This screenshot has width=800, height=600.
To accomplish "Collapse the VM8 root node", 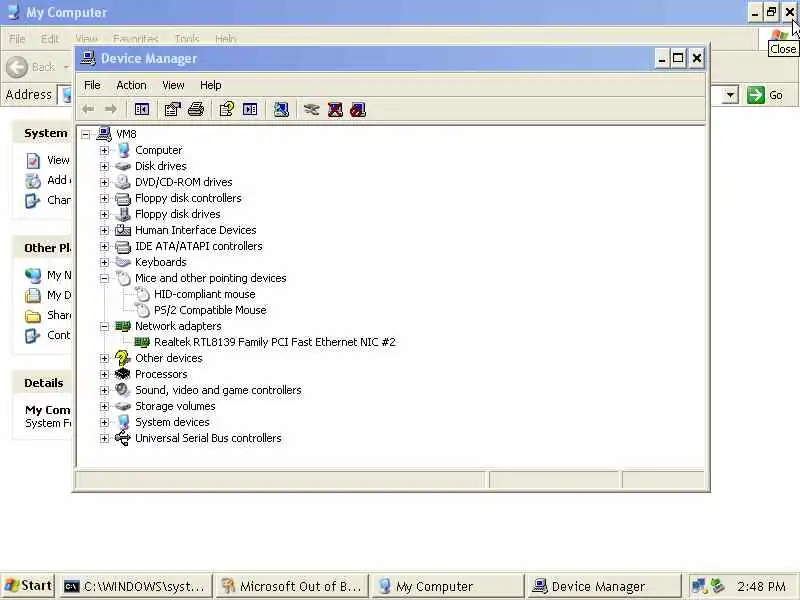I will [x=86, y=134].
